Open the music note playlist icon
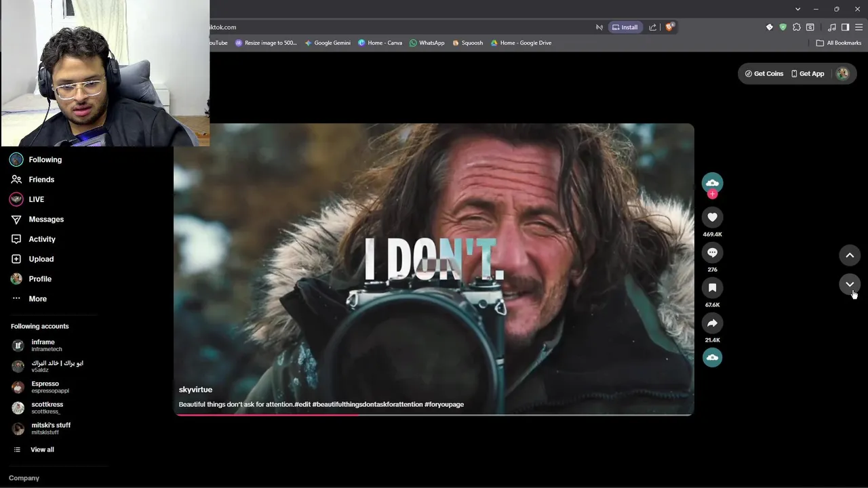Image resolution: width=868 pixels, height=488 pixels. 831,27
